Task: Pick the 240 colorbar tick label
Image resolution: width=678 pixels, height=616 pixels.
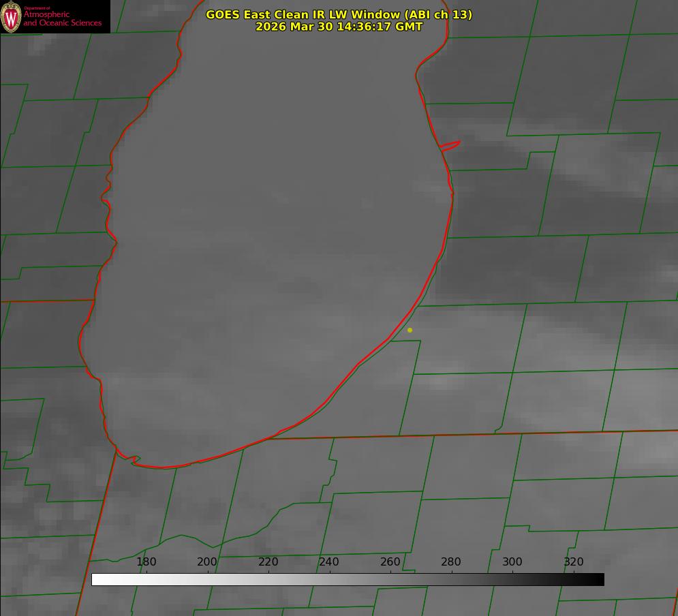Action: 329,562
